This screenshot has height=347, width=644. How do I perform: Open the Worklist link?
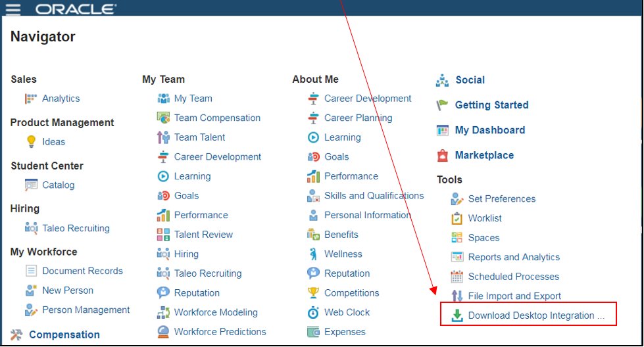pos(485,218)
